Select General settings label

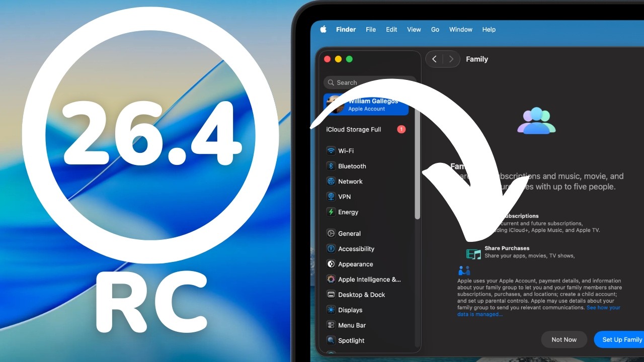(x=350, y=233)
